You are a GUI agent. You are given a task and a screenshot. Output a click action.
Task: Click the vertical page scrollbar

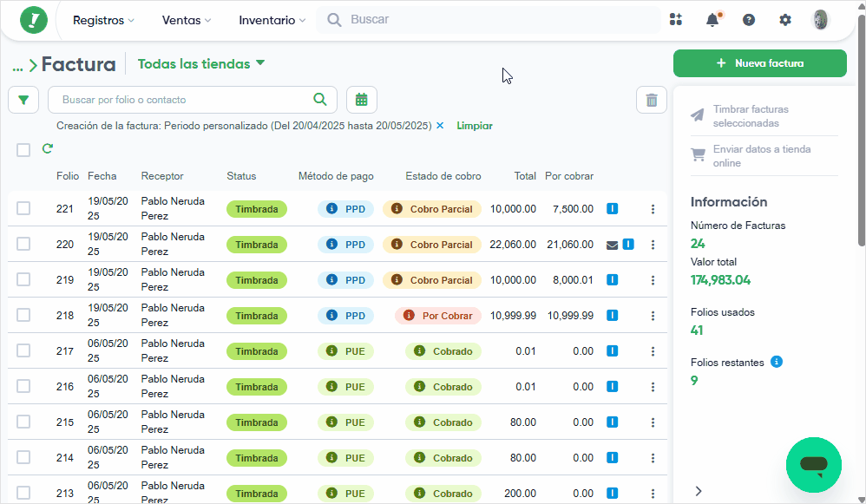[x=862, y=130]
